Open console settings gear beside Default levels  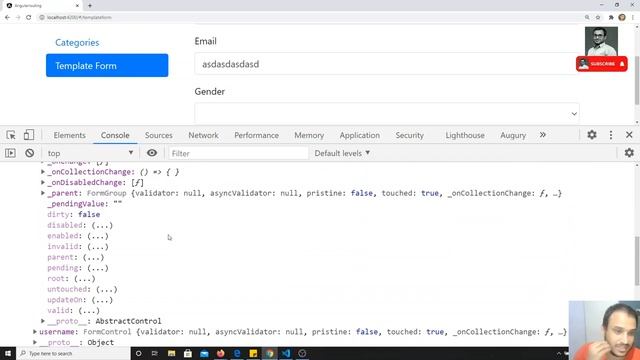click(629, 153)
